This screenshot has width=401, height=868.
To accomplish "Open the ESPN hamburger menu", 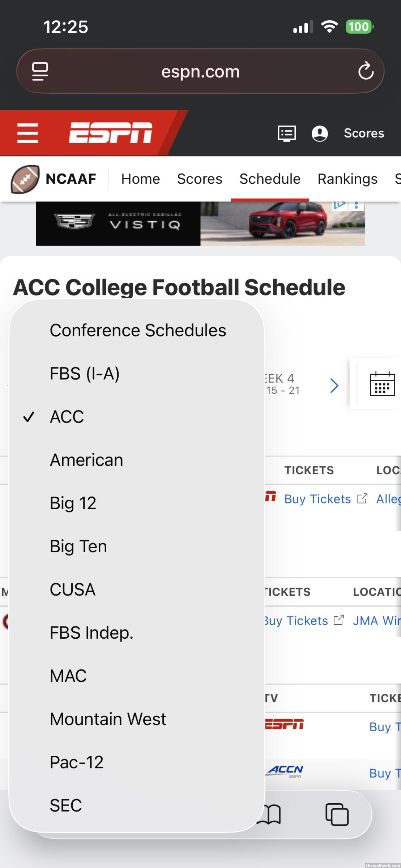I will pyautogui.click(x=28, y=133).
